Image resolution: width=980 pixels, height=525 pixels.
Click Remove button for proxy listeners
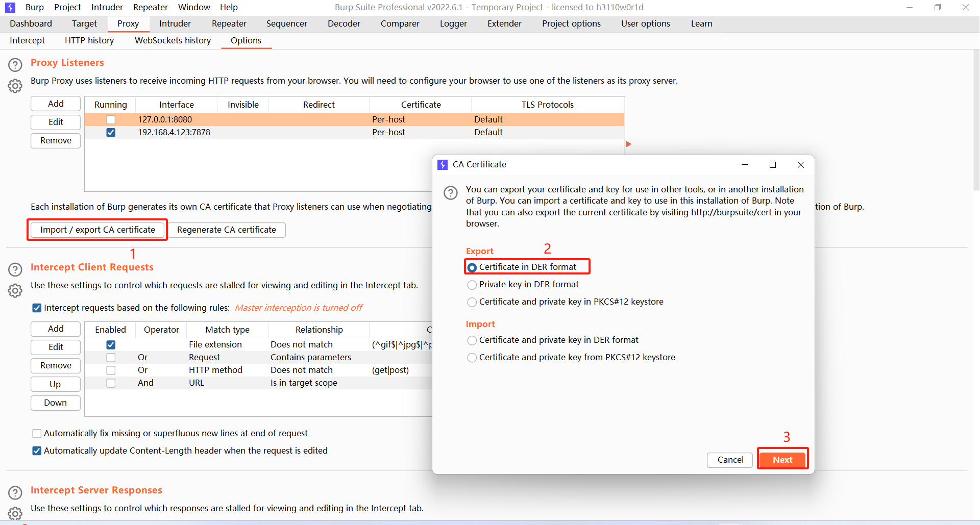(56, 140)
